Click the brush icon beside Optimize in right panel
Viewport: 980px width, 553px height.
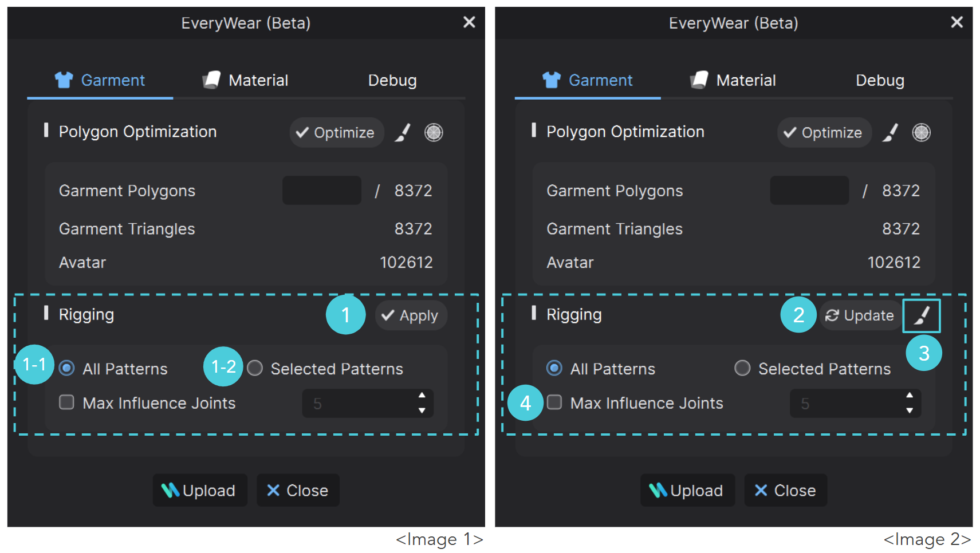click(x=891, y=133)
